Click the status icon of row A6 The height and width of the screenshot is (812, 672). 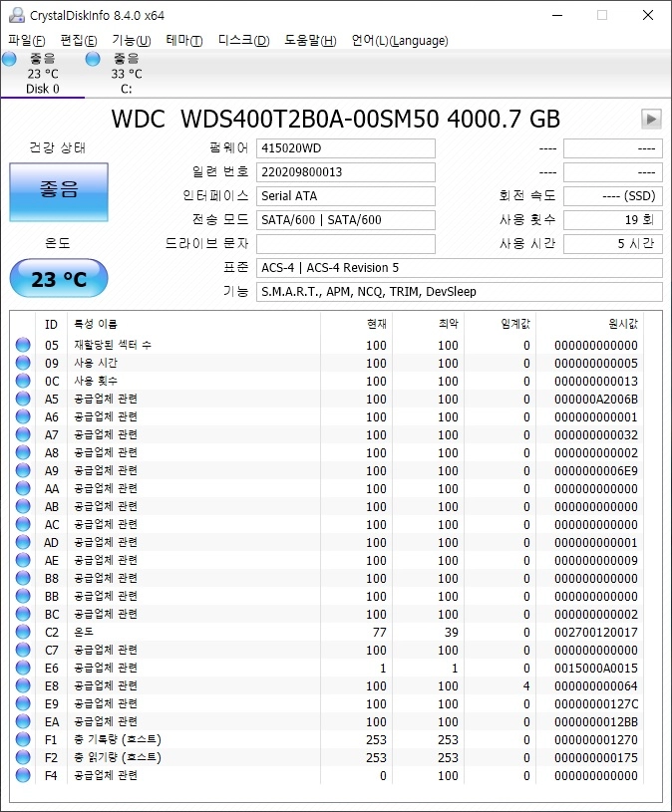tap(23, 416)
